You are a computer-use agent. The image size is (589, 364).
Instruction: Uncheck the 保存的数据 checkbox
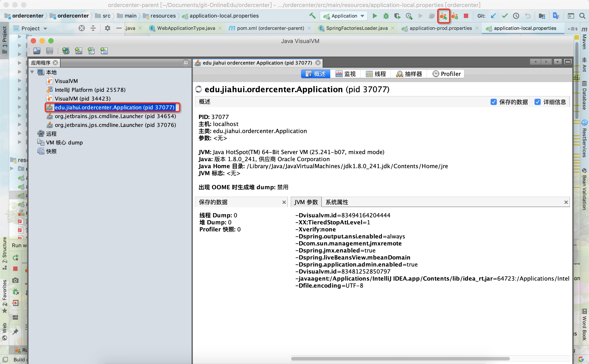point(493,102)
